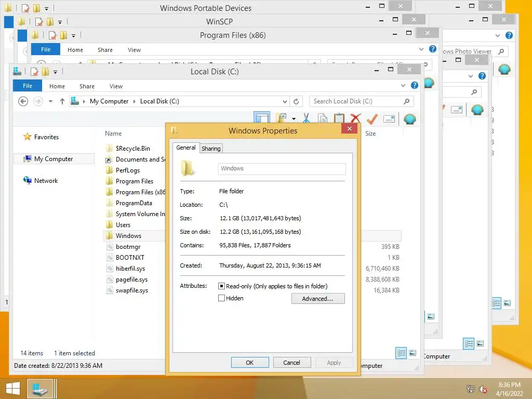Click Cancel in Windows Properties
Image resolution: width=532 pixels, height=399 pixels.
click(292, 362)
